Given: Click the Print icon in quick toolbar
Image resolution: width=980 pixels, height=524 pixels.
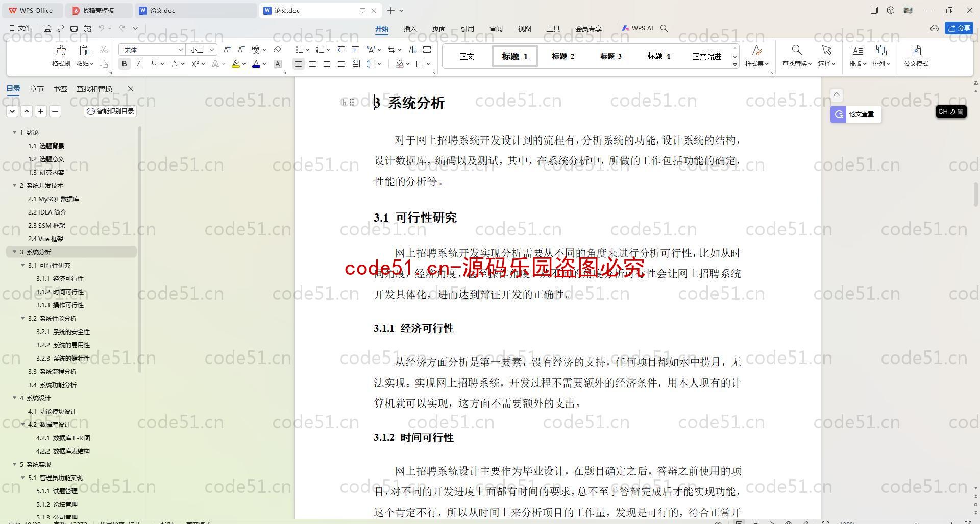Looking at the screenshot, I should point(74,28).
